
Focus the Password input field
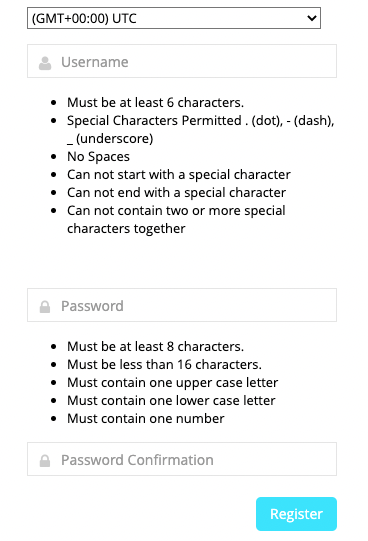pos(182,305)
